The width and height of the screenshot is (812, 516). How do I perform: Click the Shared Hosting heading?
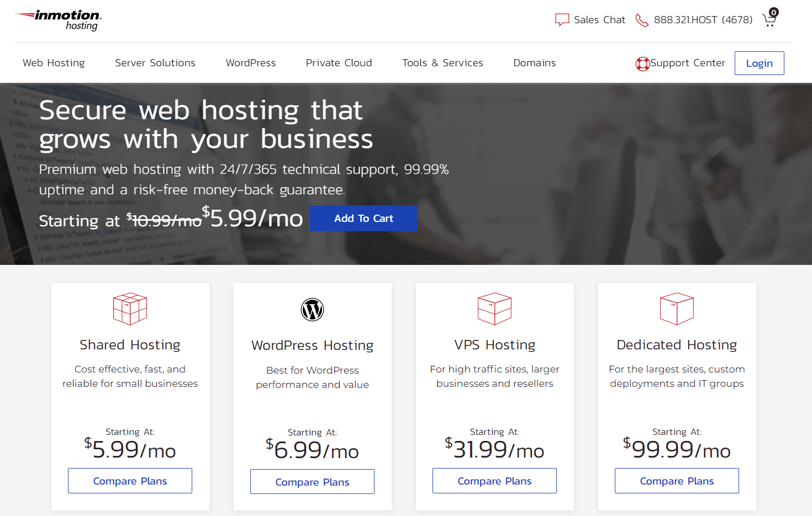pyautogui.click(x=130, y=345)
